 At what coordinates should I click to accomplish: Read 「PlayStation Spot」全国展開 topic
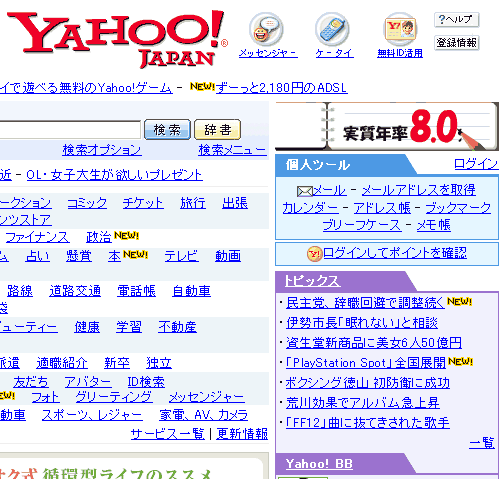tap(366, 363)
